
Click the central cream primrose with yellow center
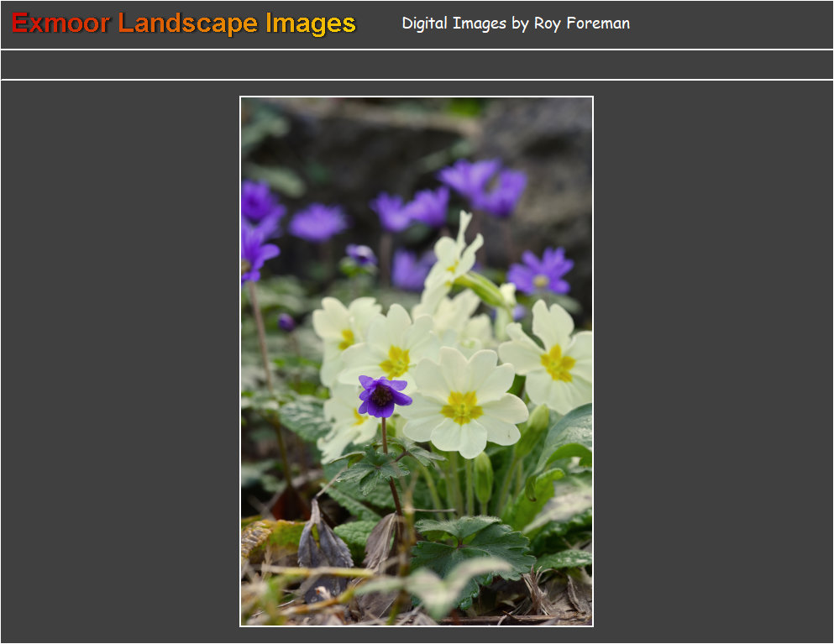pyautogui.click(x=462, y=403)
